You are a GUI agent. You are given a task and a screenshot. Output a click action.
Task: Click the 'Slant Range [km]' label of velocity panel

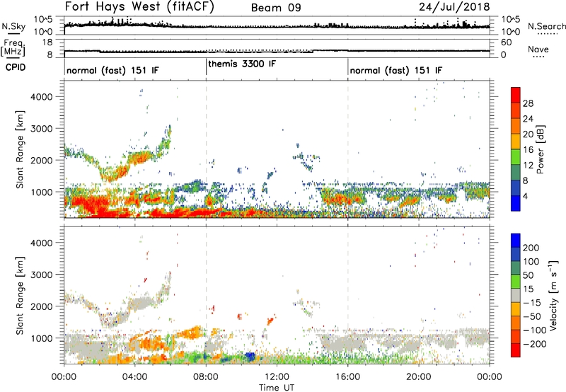(x=20, y=296)
